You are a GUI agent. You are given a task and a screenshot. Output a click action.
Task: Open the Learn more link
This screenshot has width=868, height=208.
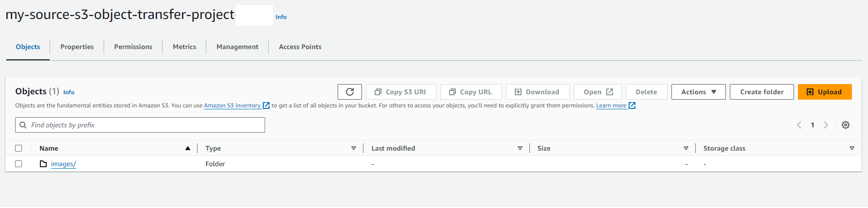(x=616, y=105)
